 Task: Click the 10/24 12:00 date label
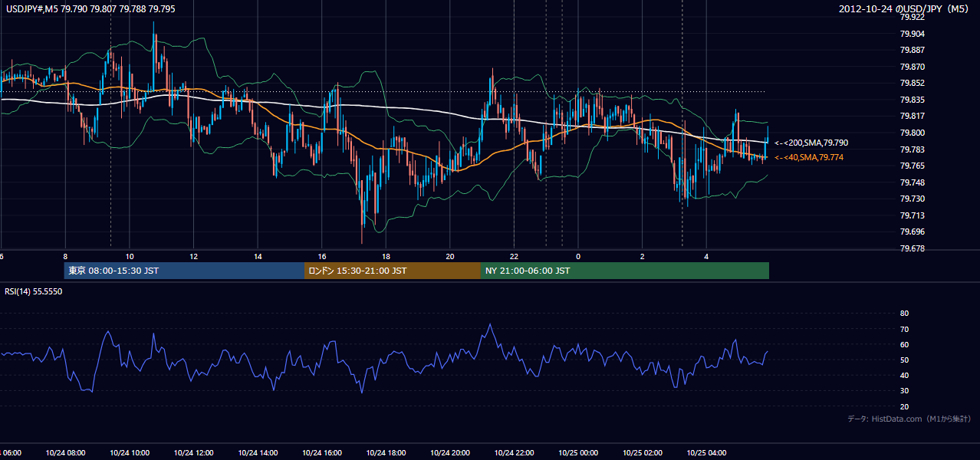(x=193, y=452)
